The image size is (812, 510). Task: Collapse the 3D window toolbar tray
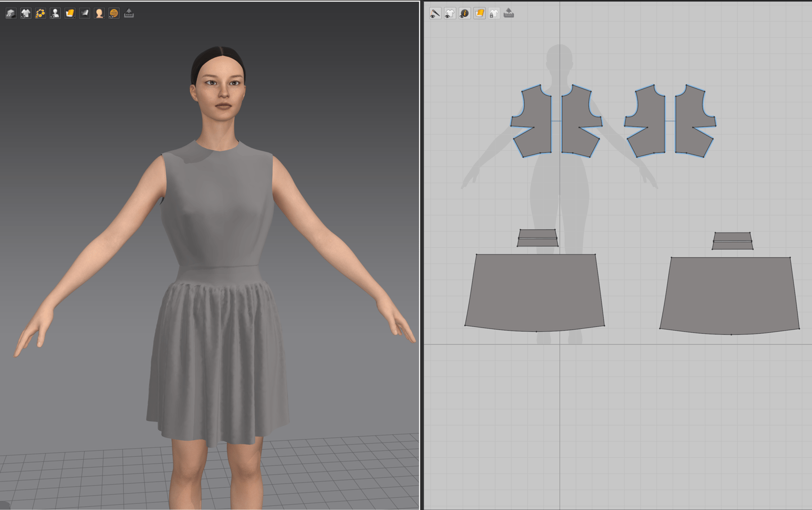click(129, 13)
